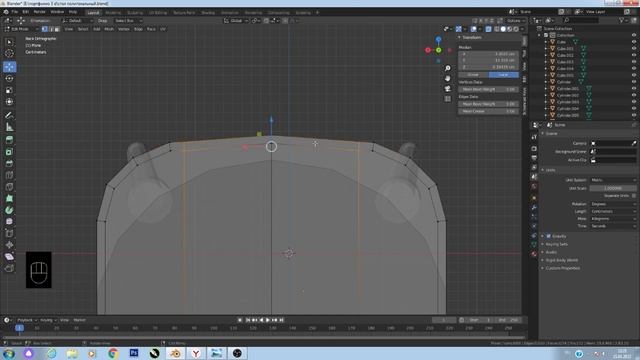Open the Mass Kilograms dropdown

point(613,219)
